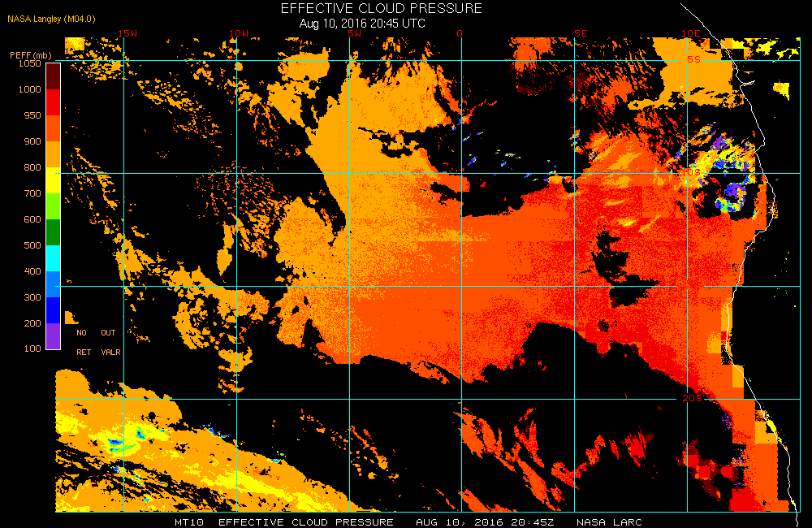
Task: Click the 'OUT' legend label
Action: [108, 333]
